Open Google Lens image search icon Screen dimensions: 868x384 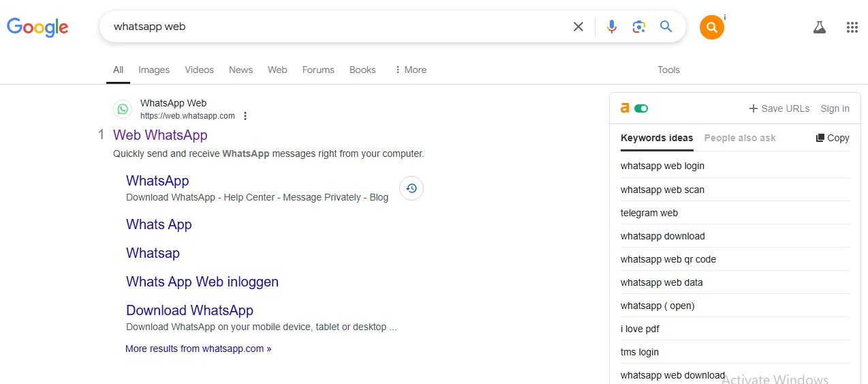pos(638,27)
